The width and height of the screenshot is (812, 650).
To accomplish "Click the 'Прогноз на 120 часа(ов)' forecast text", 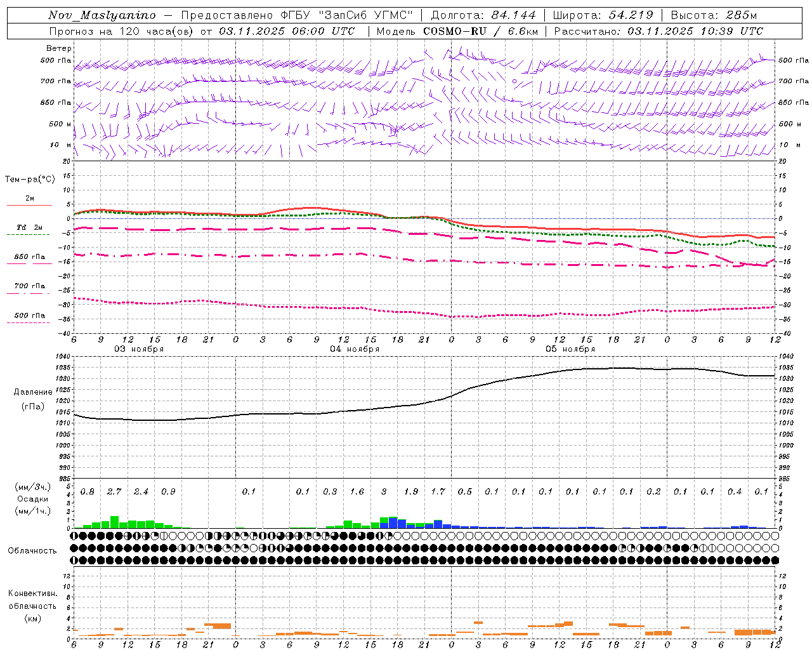I will pos(122,31).
